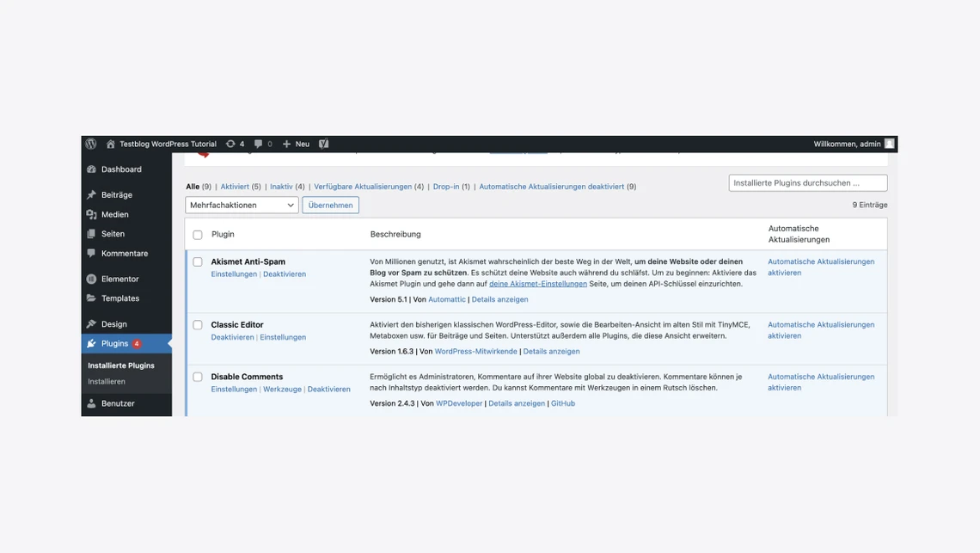The width and height of the screenshot is (980, 553).
Task: Tick the Akismet Anti-Spam checkbox
Action: click(x=197, y=261)
